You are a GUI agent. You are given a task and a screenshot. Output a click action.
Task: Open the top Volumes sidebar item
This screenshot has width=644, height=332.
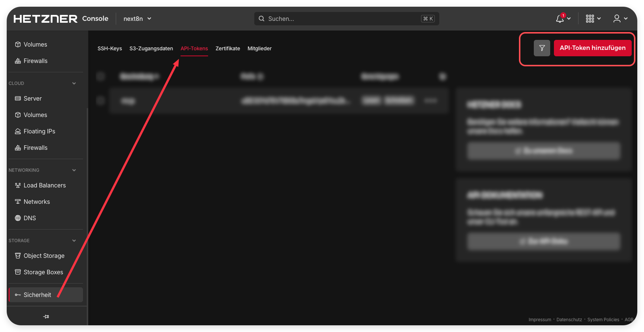point(45,44)
